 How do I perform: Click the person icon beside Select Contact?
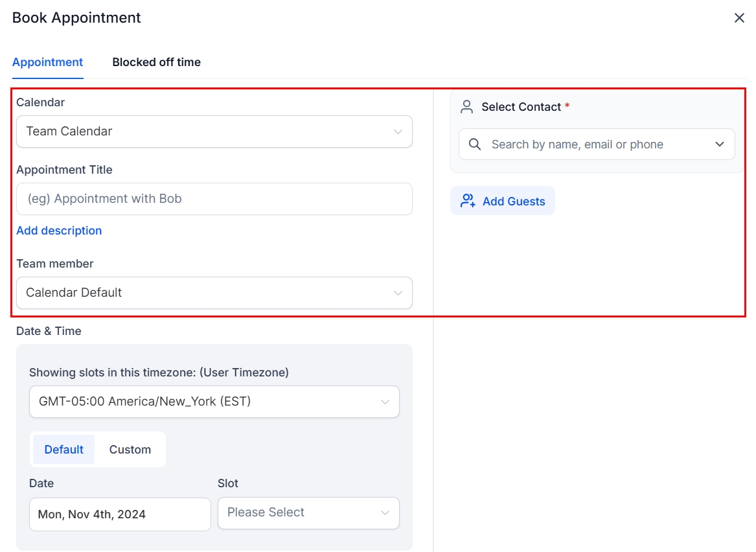tap(466, 107)
